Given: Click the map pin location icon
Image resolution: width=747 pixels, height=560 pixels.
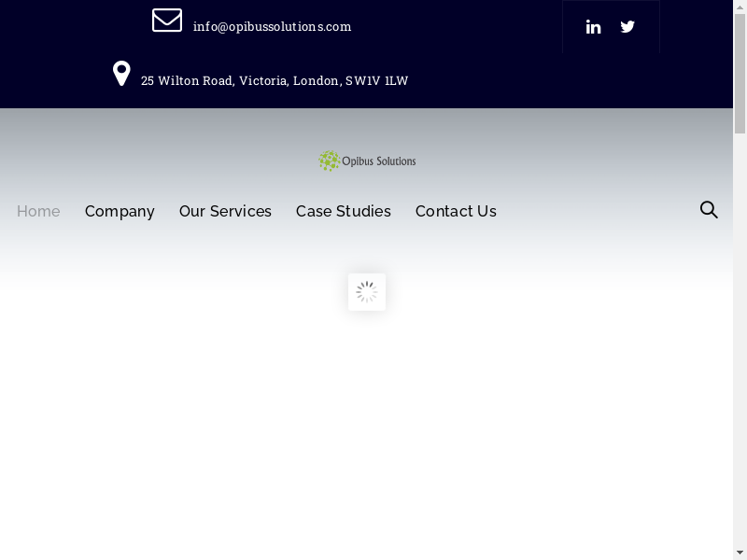Looking at the screenshot, I should click(121, 74).
